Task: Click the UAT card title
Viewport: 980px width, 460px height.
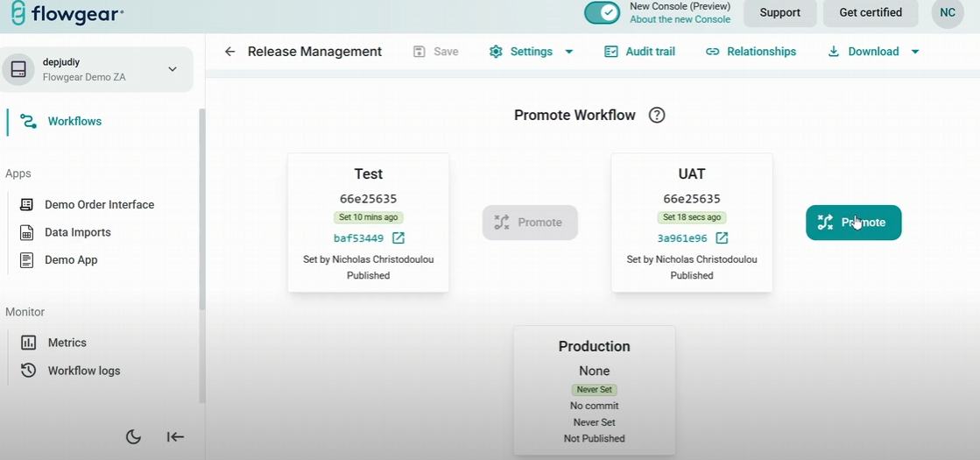Action: (692, 173)
